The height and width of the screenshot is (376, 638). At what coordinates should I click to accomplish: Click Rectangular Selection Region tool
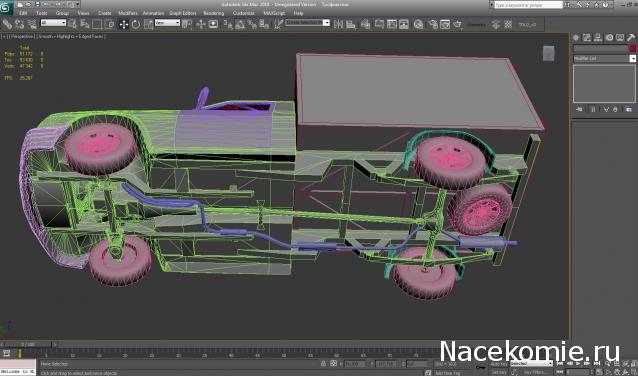[97, 24]
